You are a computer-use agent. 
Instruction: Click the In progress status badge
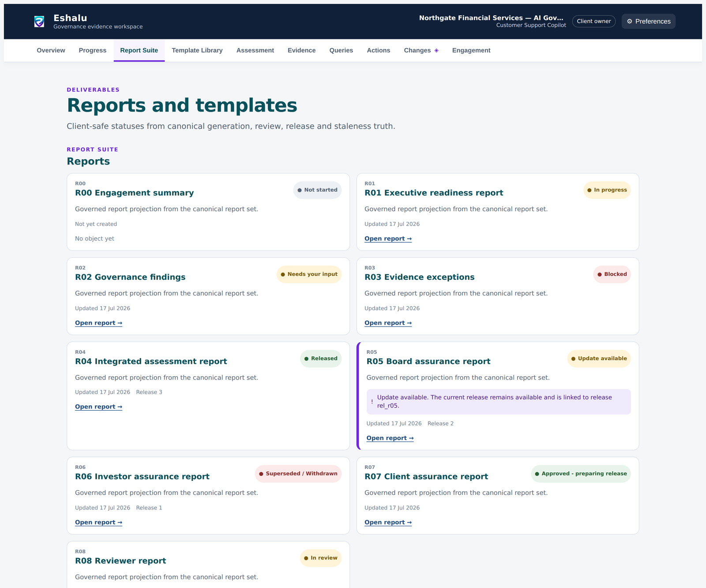tap(607, 190)
